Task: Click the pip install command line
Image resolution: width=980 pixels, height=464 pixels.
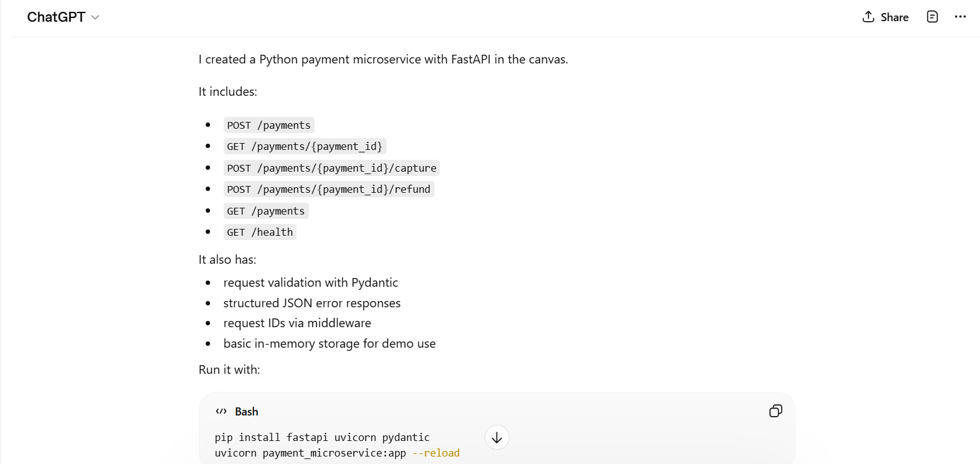Action: tap(322, 437)
